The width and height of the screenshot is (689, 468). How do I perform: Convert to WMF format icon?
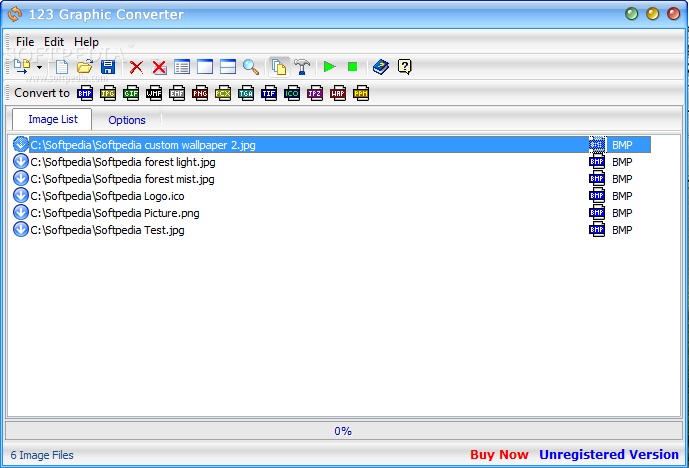point(154,93)
